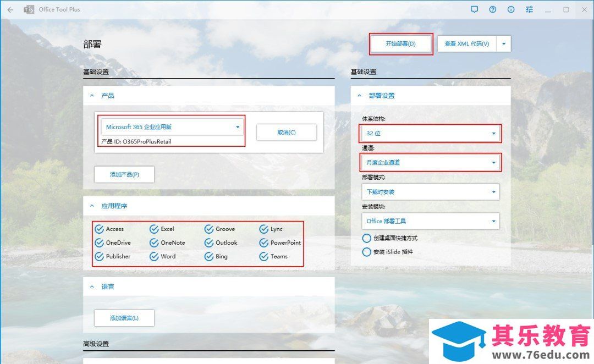Open the feedback chat icon
594x364 pixels.
474,9
